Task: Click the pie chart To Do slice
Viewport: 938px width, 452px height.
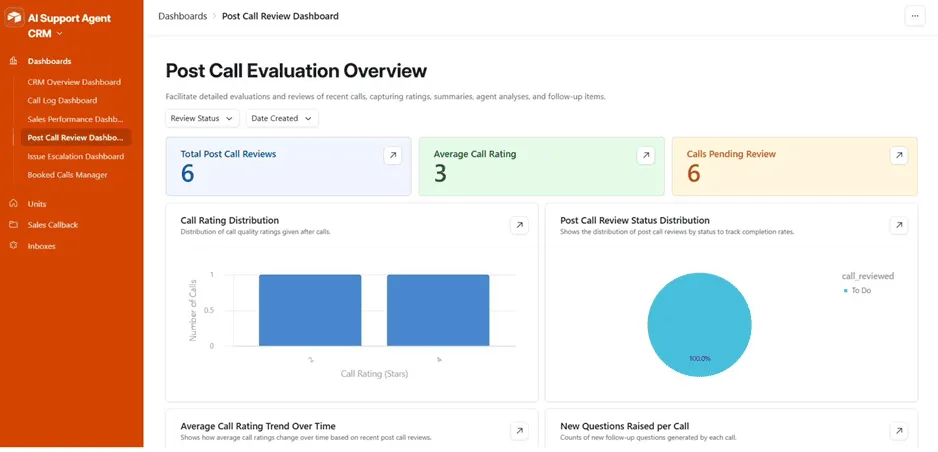Action: pos(699,324)
